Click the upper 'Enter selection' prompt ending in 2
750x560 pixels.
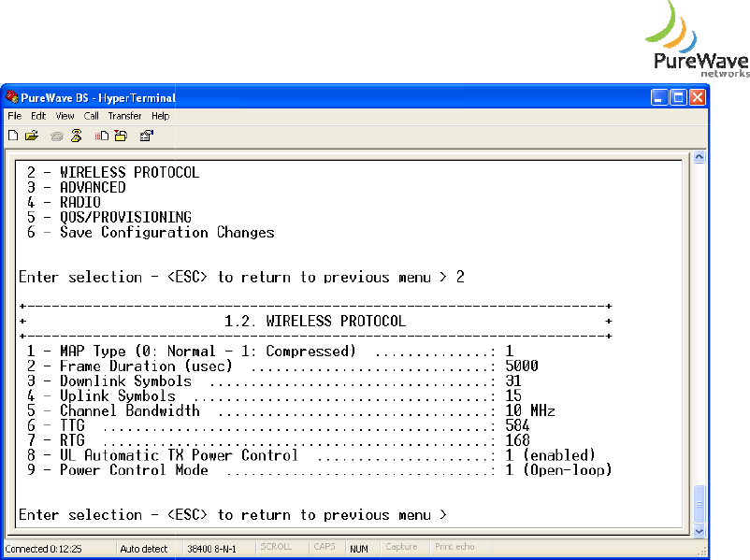tap(241, 277)
